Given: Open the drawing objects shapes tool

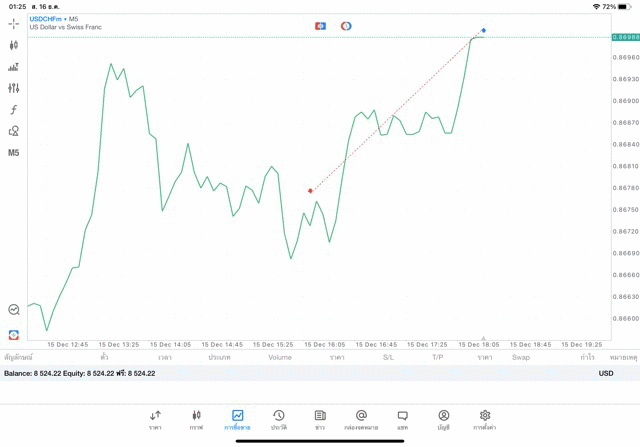Looking at the screenshot, I should click(x=14, y=131).
